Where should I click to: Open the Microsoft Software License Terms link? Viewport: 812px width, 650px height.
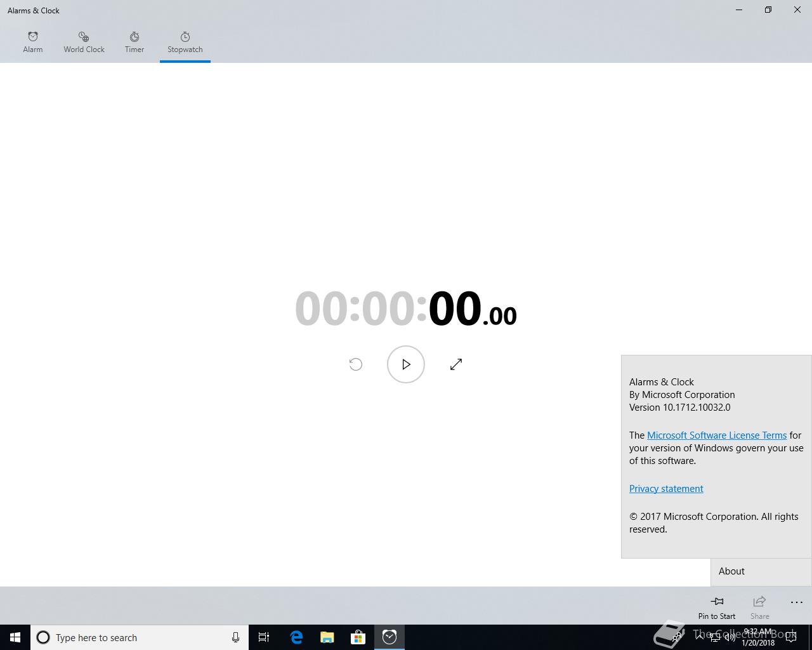(x=717, y=435)
